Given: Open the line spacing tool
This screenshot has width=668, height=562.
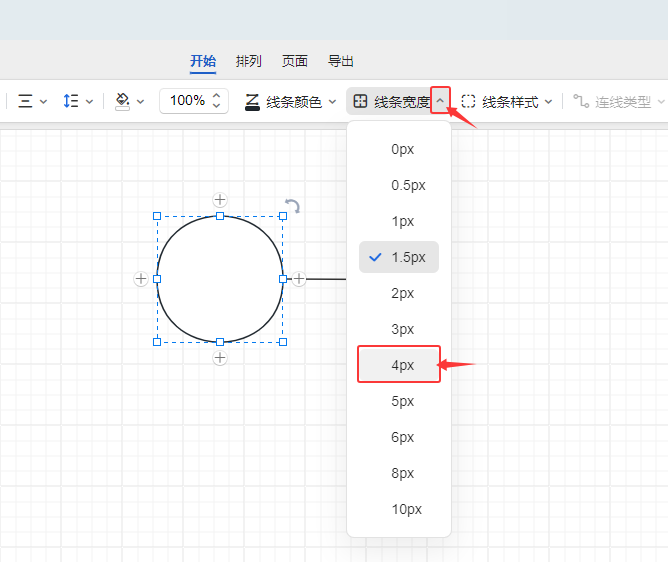Looking at the screenshot, I should [x=71, y=101].
